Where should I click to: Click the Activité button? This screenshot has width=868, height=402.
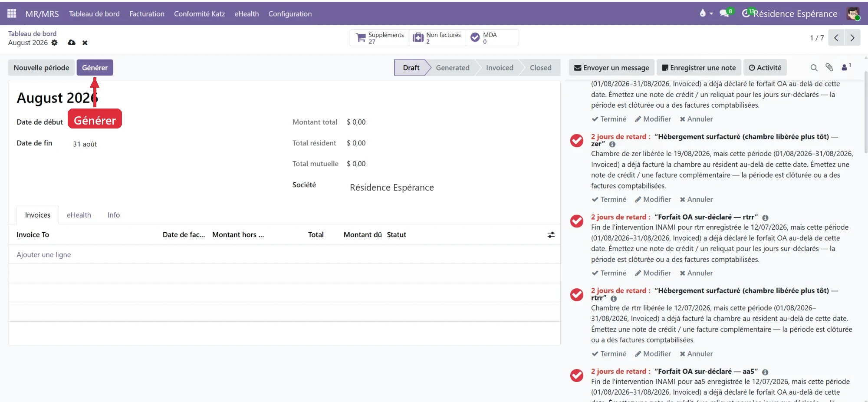pos(765,68)
